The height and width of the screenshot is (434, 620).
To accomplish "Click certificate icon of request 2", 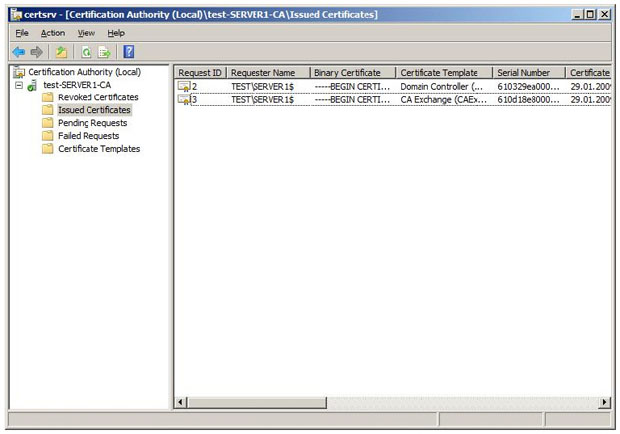I will (184, 86).
